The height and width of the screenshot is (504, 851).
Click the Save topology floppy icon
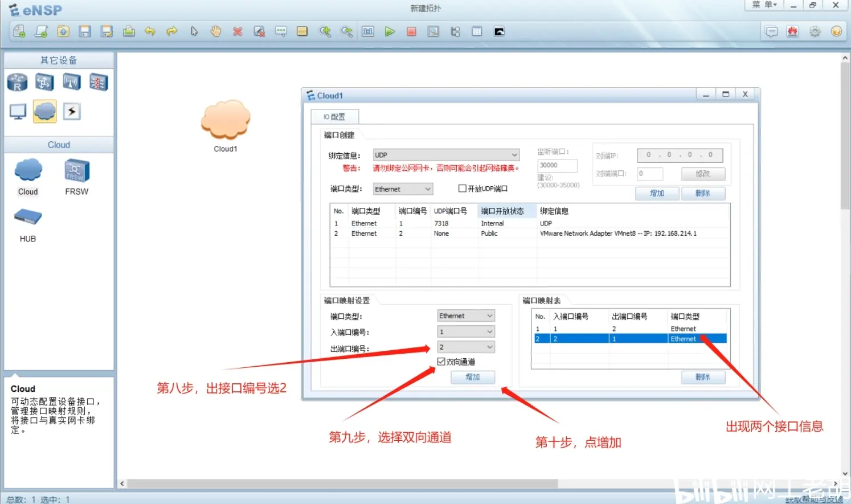(85, 31)
